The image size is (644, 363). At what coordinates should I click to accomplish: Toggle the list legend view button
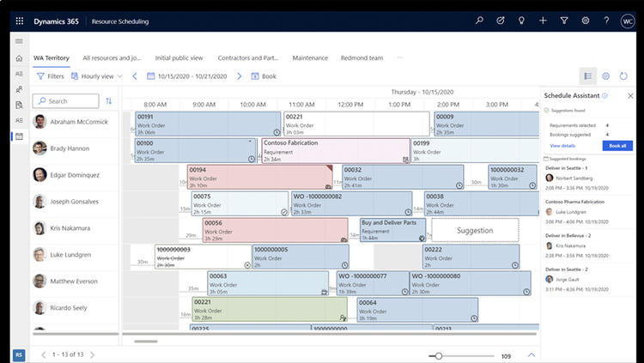pyautogui.click(x=587, y=76)
